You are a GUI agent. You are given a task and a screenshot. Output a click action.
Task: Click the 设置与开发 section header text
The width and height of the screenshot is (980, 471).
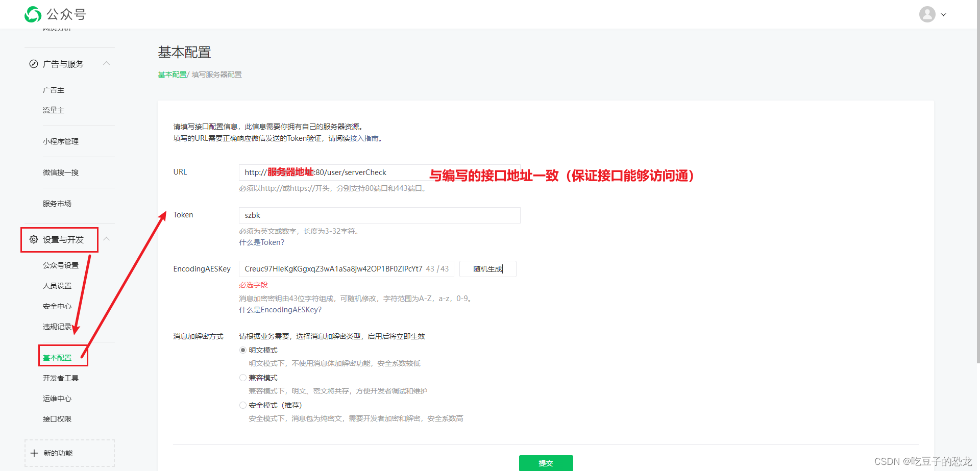pyautogui.click(x=63, y=239)
